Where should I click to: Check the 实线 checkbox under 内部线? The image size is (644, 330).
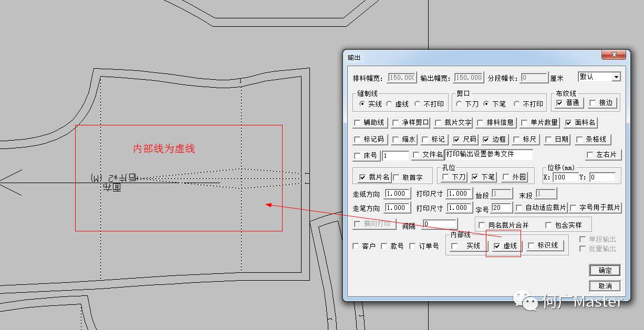[455, 246]
